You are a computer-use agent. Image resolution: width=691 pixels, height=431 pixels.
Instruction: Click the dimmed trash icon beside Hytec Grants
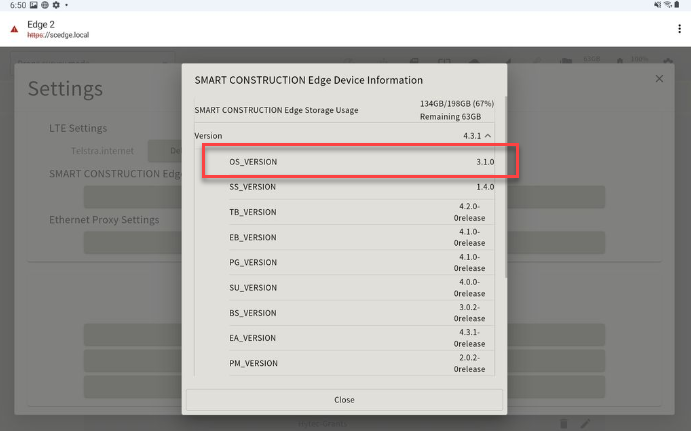click(564, 424)
